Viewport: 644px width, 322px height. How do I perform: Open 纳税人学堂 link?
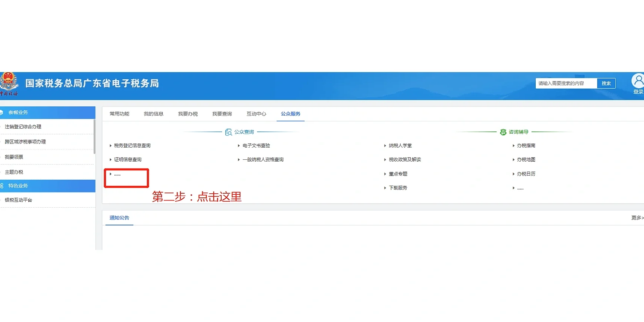point(401,146)
